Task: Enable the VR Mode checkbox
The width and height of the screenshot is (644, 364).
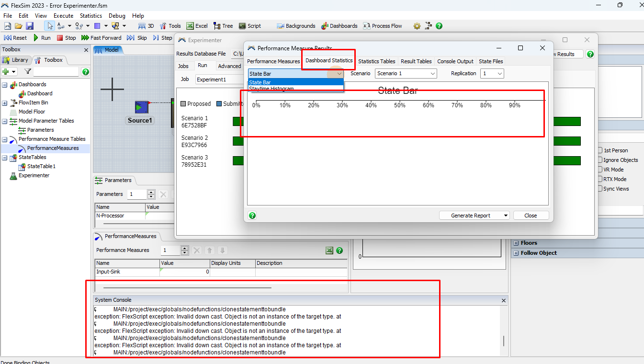Action: tap(600, 170)
